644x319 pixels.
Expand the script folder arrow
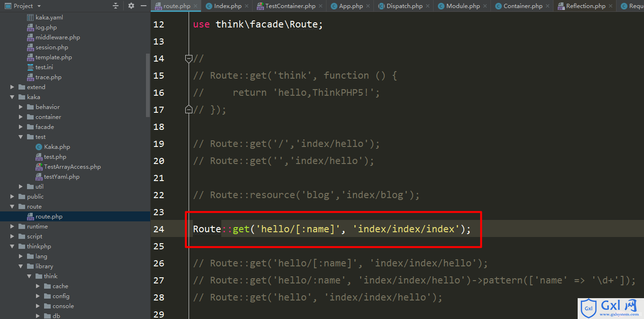(12, 237)
